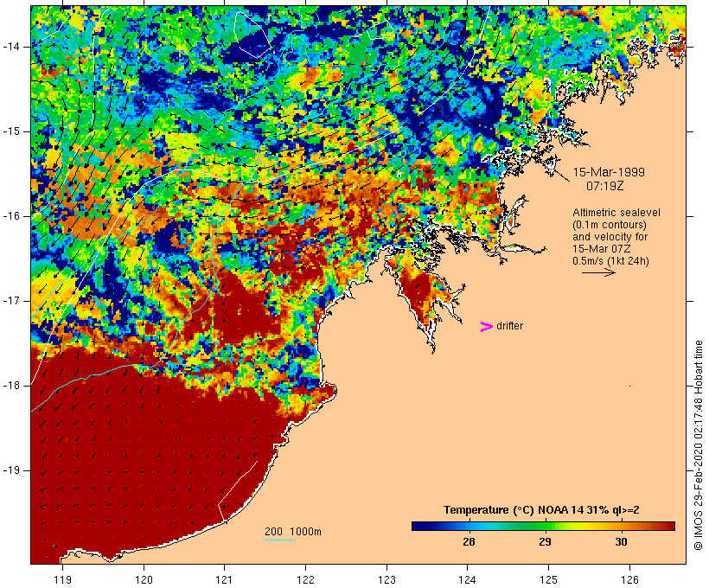The height and width of the screenshot is (588, 709).
Task: Click the '126' longitude axis label
Action: (x=629, y=579)
